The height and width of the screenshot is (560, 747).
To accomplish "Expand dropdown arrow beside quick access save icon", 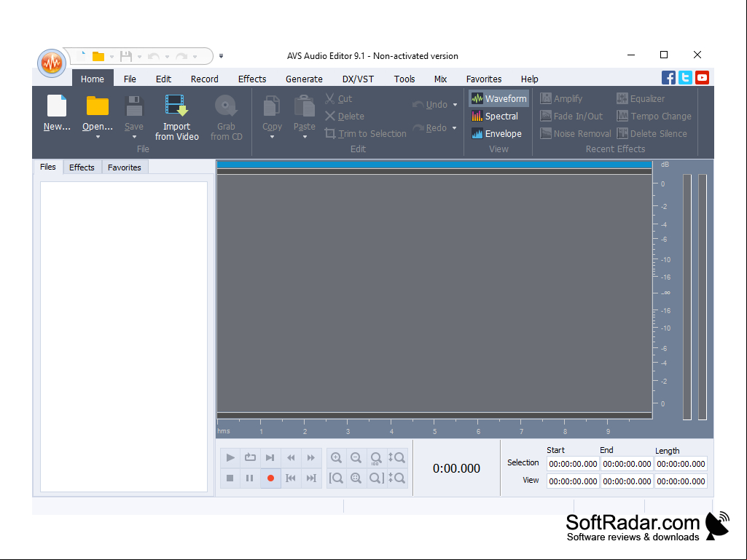I will point(139,57).
